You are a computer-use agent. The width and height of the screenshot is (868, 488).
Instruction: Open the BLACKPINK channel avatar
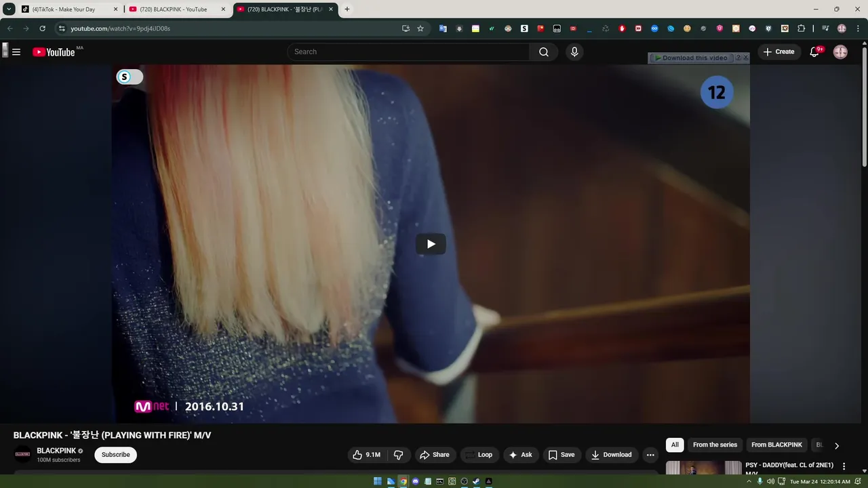[22, 455]
